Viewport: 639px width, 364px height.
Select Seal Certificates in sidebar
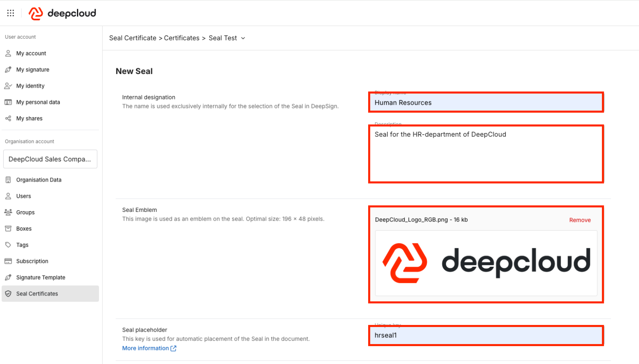[50, 293]
